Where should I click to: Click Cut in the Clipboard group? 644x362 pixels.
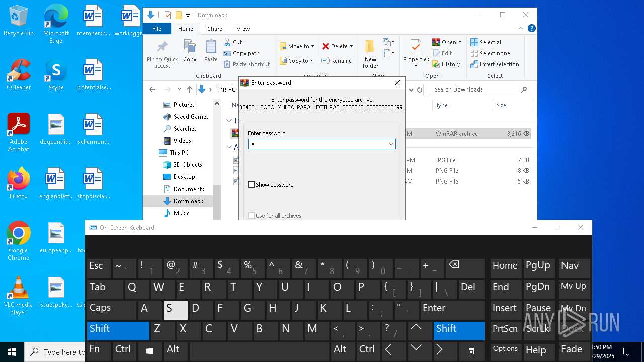(233, 42)
